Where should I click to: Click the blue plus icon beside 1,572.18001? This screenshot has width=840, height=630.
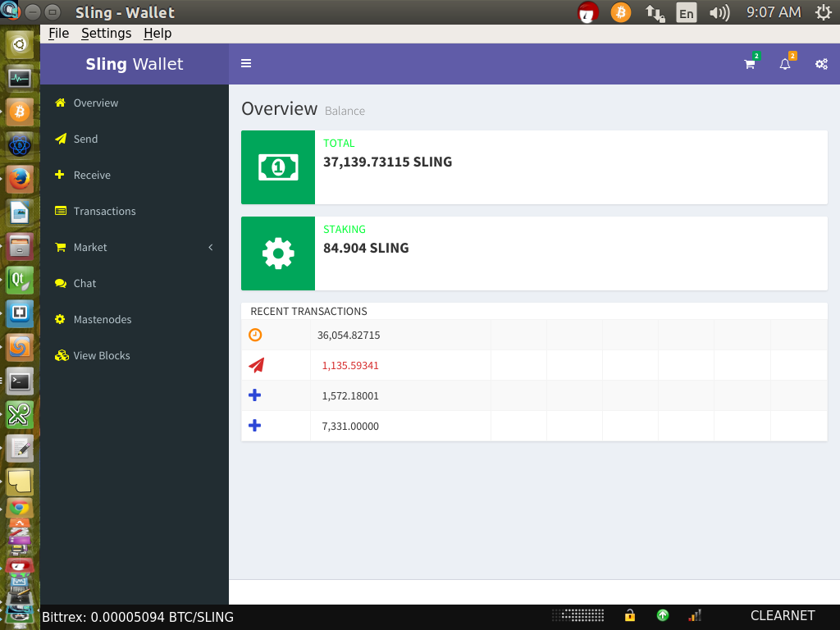pos(255,395)
